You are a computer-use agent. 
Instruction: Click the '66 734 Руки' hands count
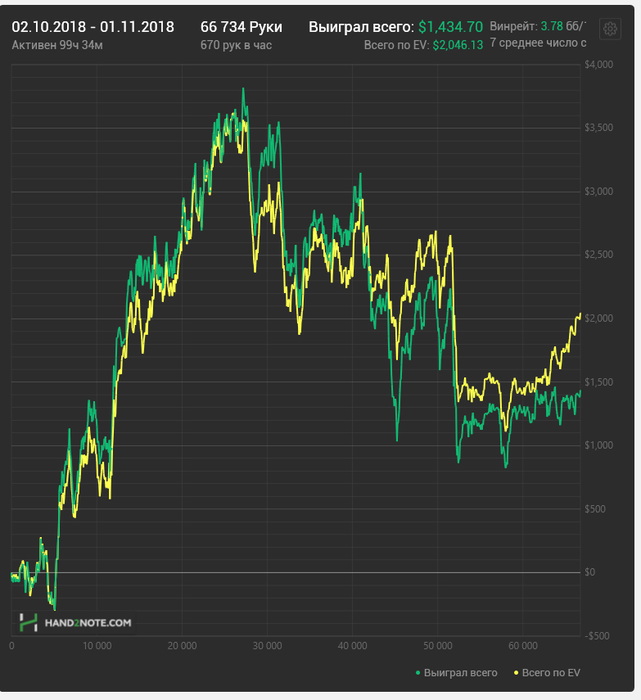click(241, 27)
